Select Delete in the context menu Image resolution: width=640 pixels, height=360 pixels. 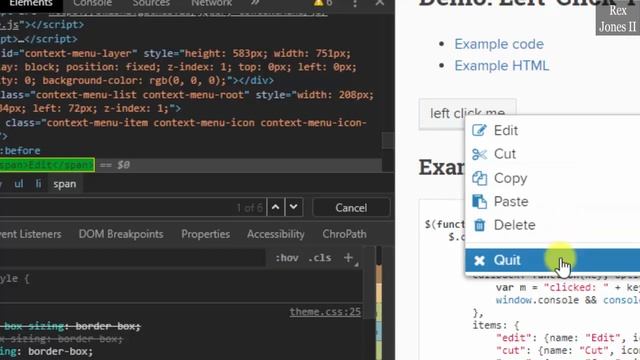point(553,225)
